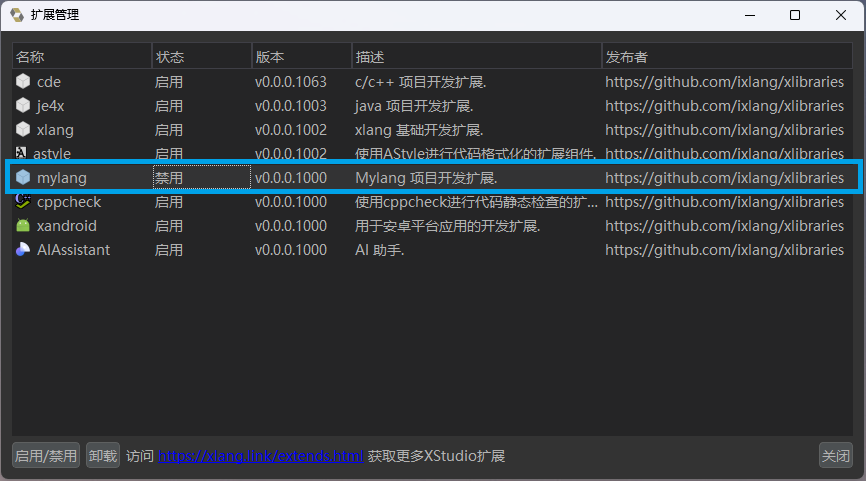Viewport: 866px width, 481px height.
Task: Click the publisher URL in cde row
Action: point(724,82)
